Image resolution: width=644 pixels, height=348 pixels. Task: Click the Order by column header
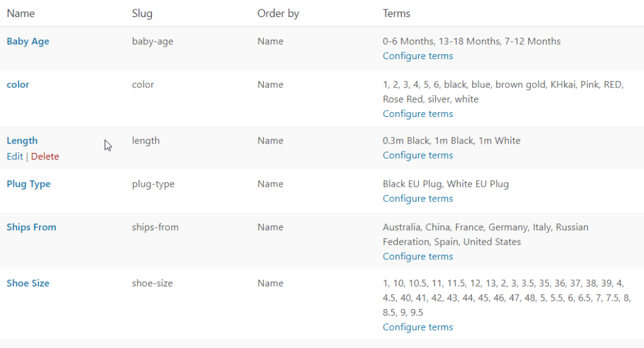(278, 13)
